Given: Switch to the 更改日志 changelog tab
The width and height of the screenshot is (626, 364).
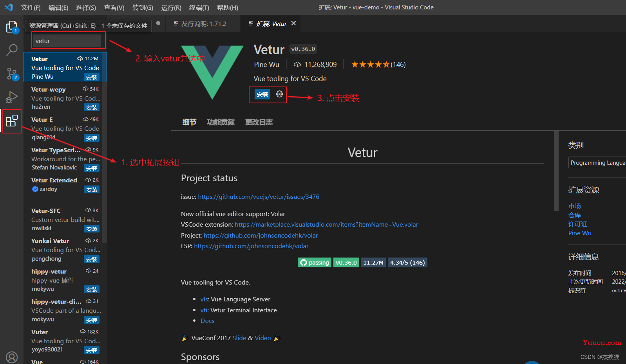Looking at the screenshot, I should pos(259,122).
